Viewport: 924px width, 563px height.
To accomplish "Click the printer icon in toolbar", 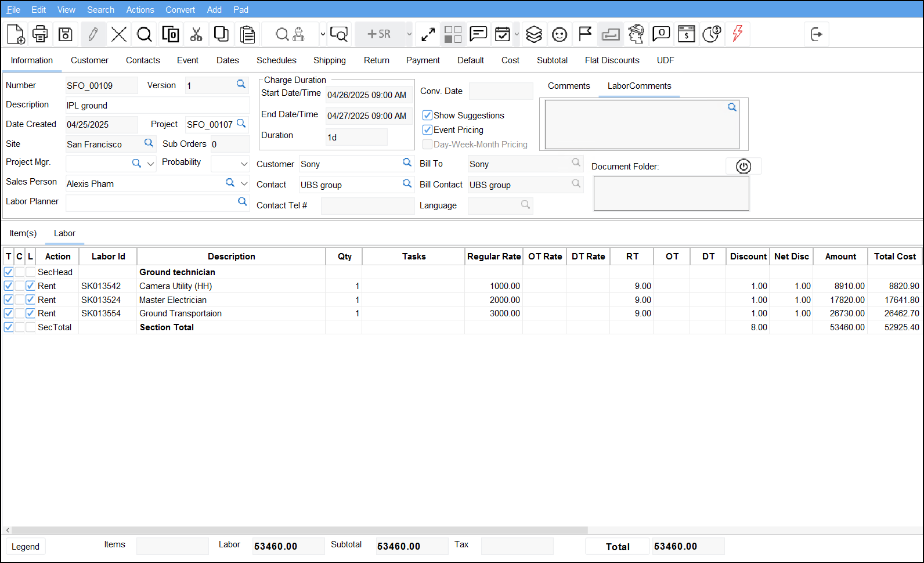I will [x=40, y=34].
